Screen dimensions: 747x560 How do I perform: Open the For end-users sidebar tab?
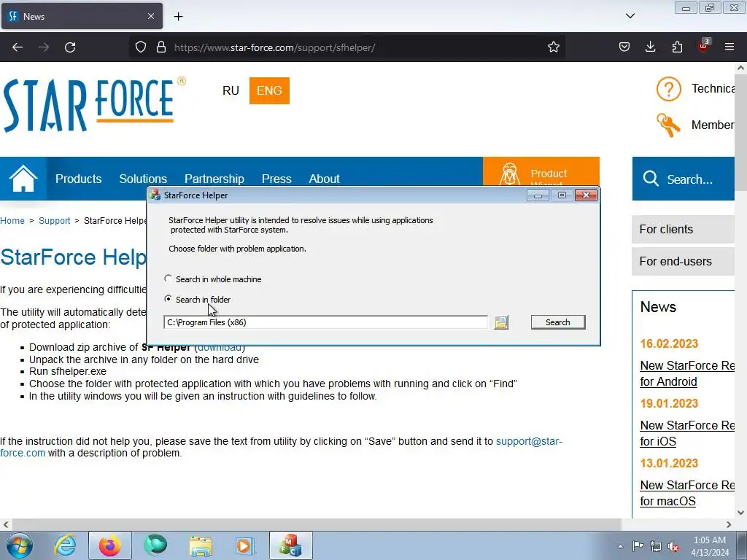(683, 261)
